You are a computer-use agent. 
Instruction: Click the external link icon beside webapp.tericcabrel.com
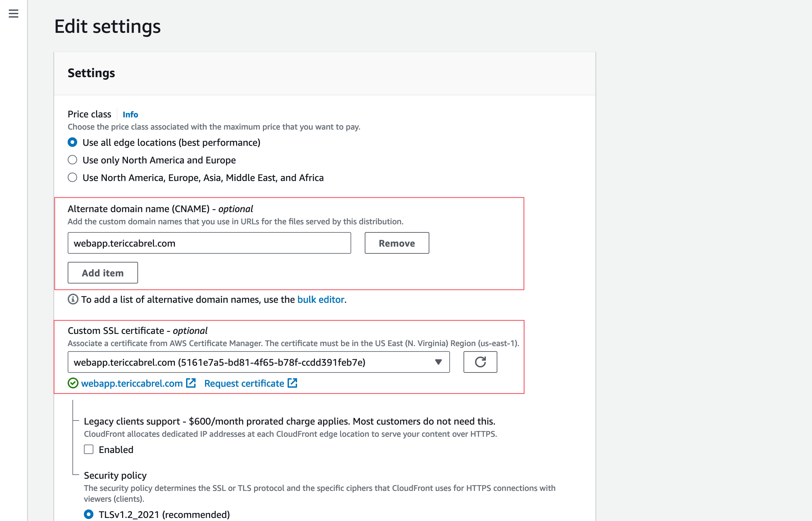tap(191, 383)
